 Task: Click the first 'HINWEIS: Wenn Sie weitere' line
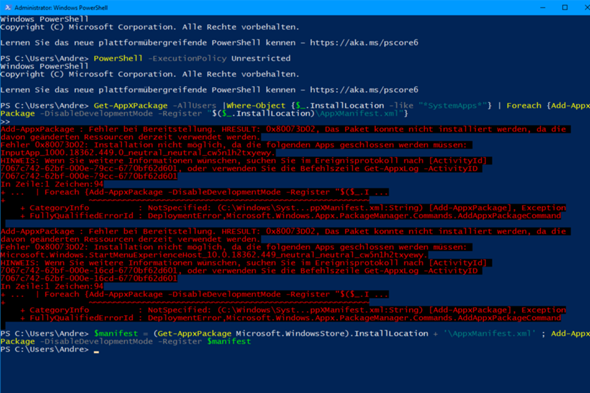pos(243,161)
